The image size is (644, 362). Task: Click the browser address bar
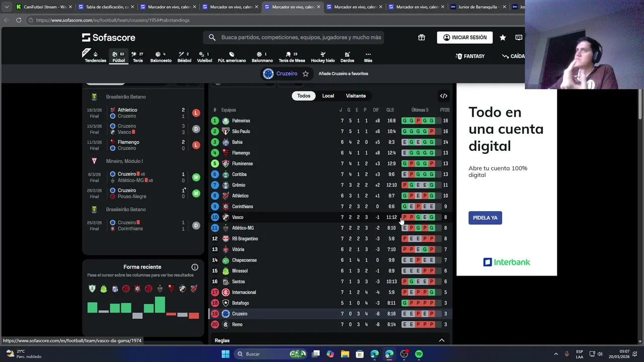click(x=274, y=20)
